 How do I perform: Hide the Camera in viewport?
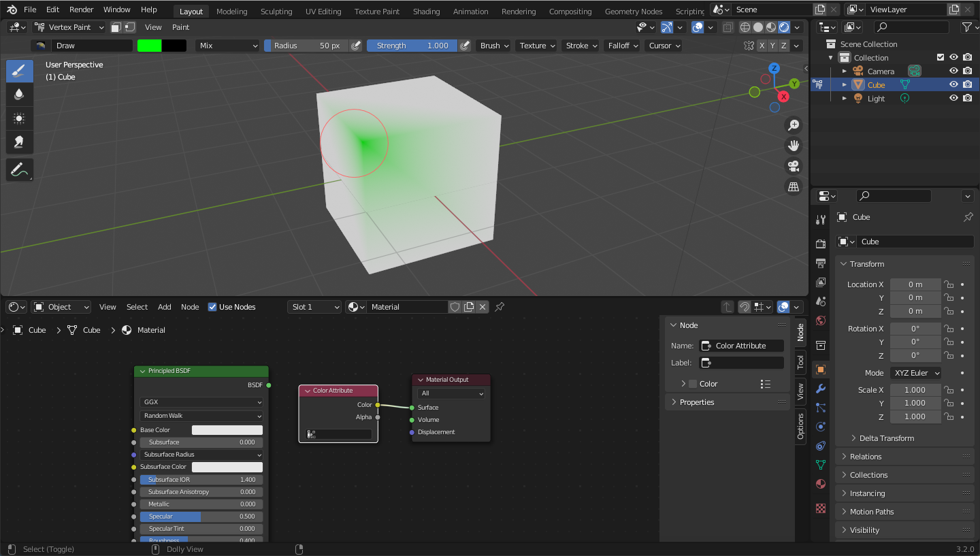[x=953, y=71]
